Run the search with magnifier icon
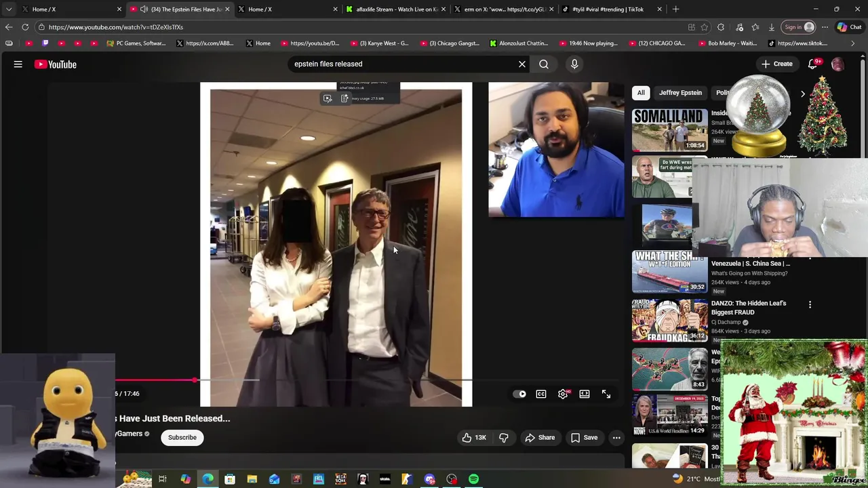868x488 pixels. pyautogui.click(x=544, y=64)
